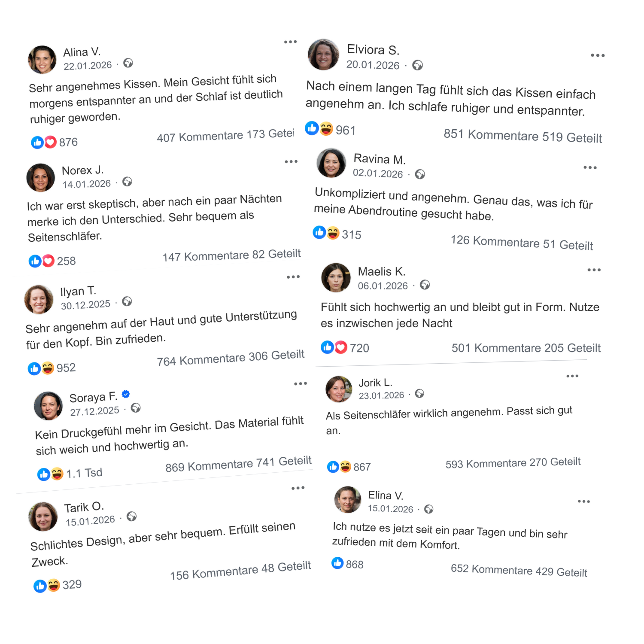Open Ravina M.'s profile name
The width and height of the screenshot is (644, 644).
point(380,159)
